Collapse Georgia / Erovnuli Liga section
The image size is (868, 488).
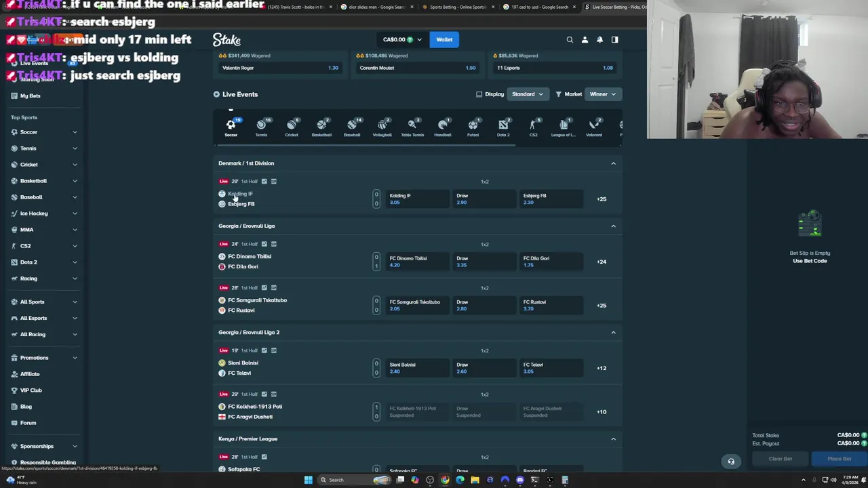tap(613, 226)
